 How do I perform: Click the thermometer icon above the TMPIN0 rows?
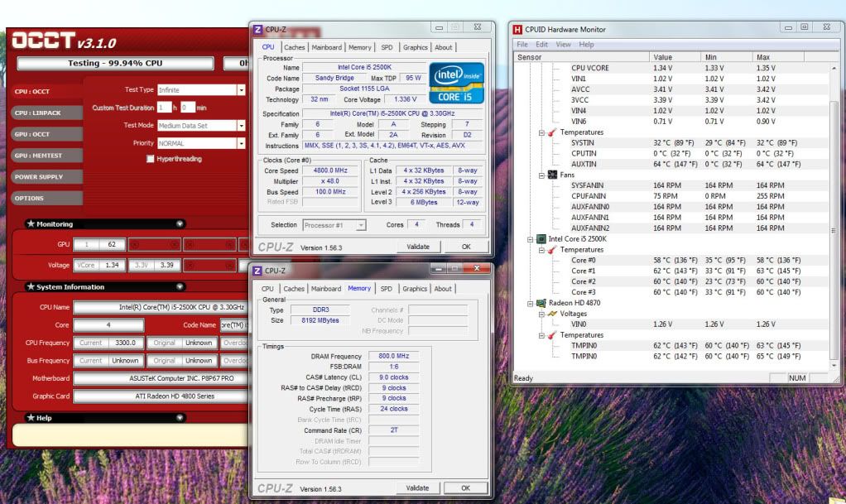[x=552, y=335]
